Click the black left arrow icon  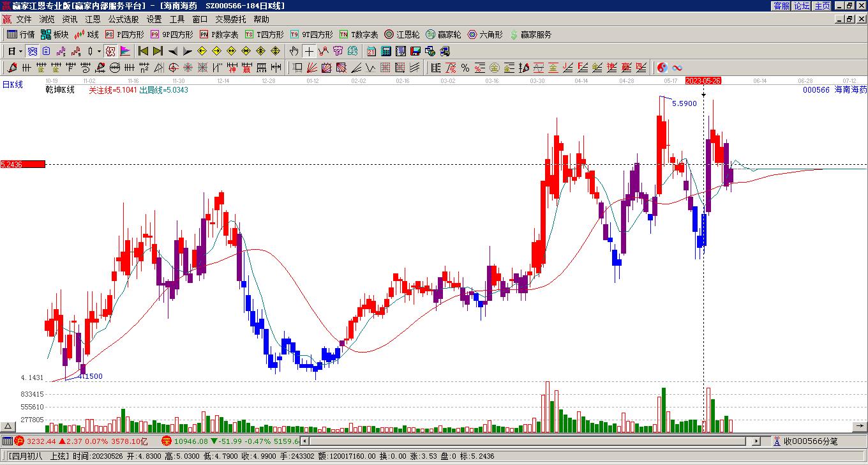tap(172, 51)
